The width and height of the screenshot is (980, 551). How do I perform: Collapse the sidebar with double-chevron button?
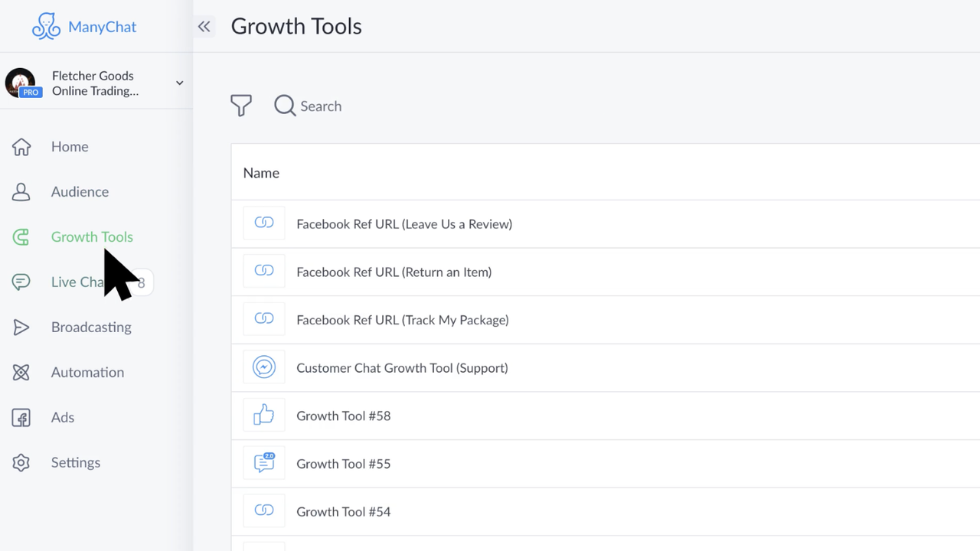click(204, 27)
